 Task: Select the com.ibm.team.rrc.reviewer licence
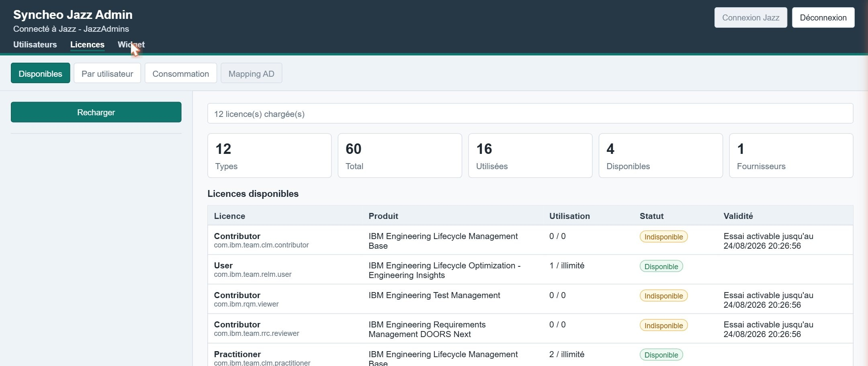point(530,329)
